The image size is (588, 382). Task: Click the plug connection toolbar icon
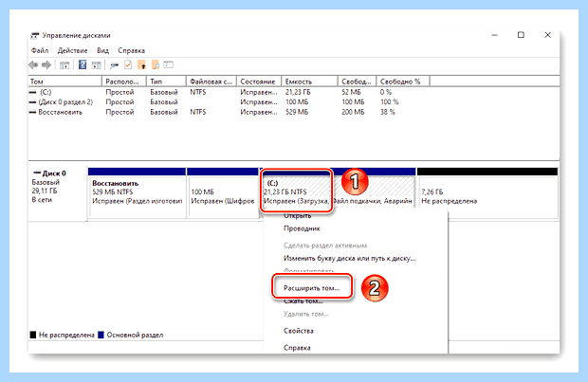[114, 65]
